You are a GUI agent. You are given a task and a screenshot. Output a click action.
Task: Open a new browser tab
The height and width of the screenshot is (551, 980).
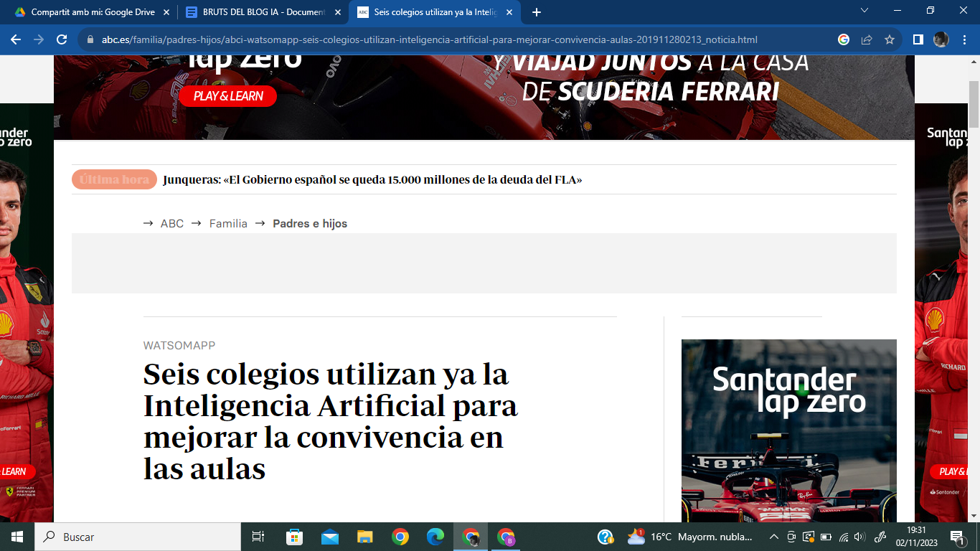[536, 12]
